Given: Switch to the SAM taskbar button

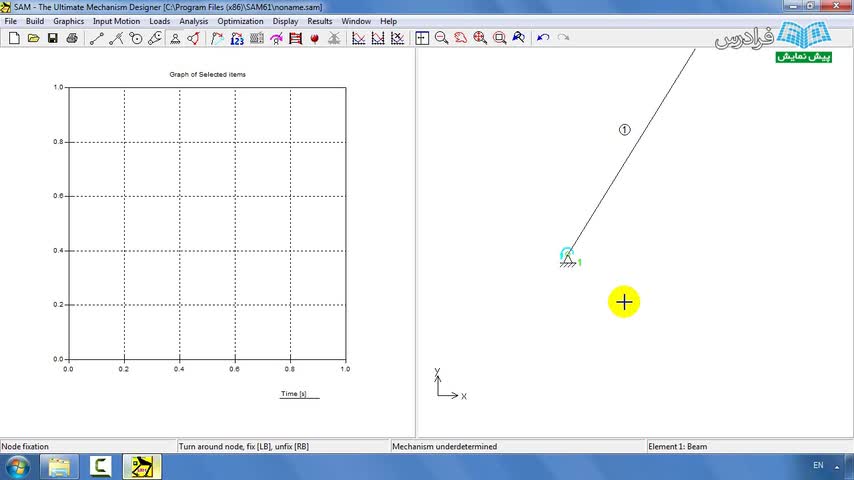Looking at the screenshot, I should click(142, 467).
